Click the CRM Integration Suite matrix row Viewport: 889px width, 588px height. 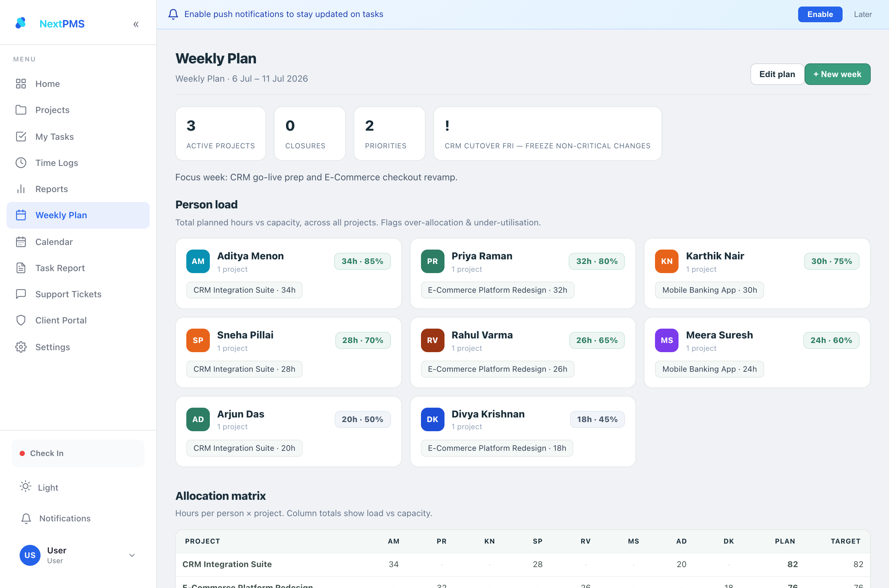523,564
